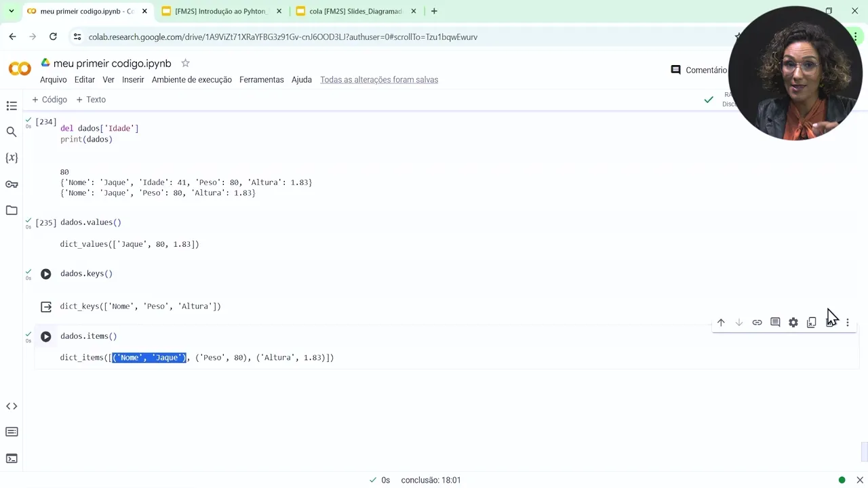Add a new code cell with + Código

pyautogui.click(x=50, y=100)
